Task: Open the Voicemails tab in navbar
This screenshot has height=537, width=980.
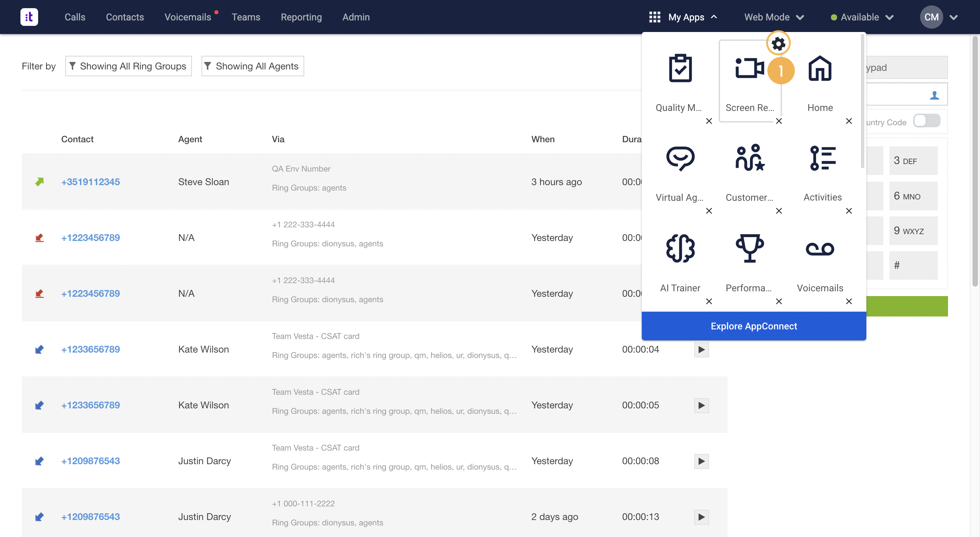Action: 187,17
